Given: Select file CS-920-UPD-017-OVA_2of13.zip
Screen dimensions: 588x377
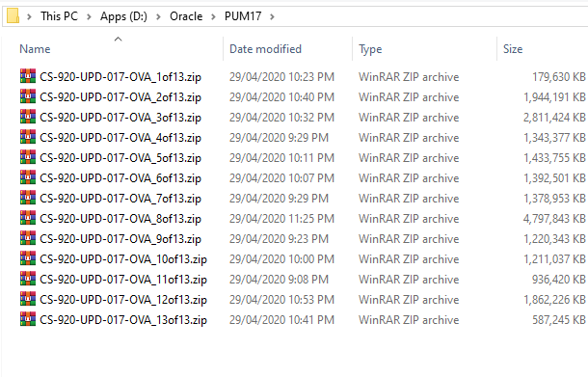Looking at the screenshot, I should 120,97.
